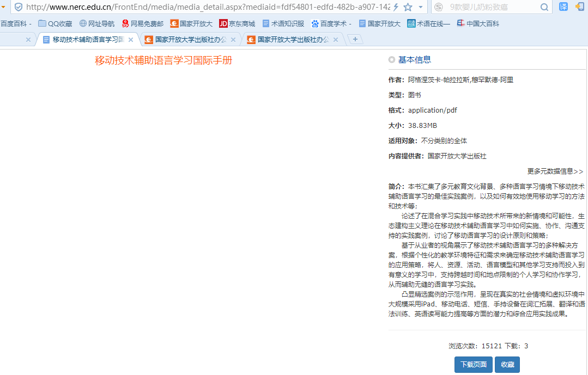Click the login icon at far right
The width and height of the screenshot is (588, 375).
coord(580,7)
